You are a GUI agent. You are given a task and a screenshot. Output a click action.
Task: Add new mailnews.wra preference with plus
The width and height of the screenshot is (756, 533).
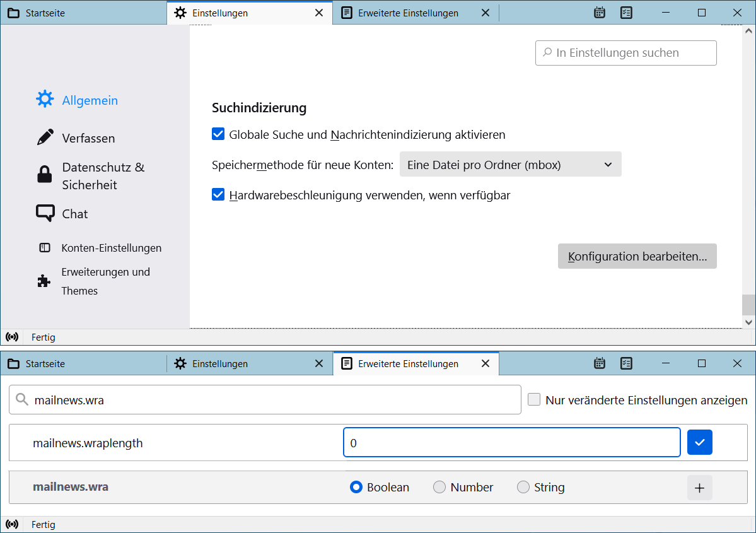pyautogui.click(x=699, y=488)
